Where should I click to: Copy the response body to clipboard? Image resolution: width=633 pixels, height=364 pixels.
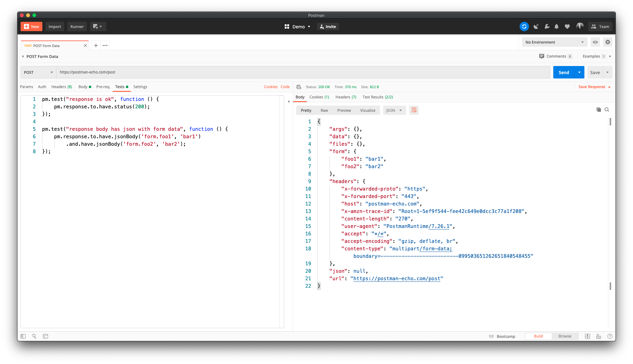pos(598,110)
